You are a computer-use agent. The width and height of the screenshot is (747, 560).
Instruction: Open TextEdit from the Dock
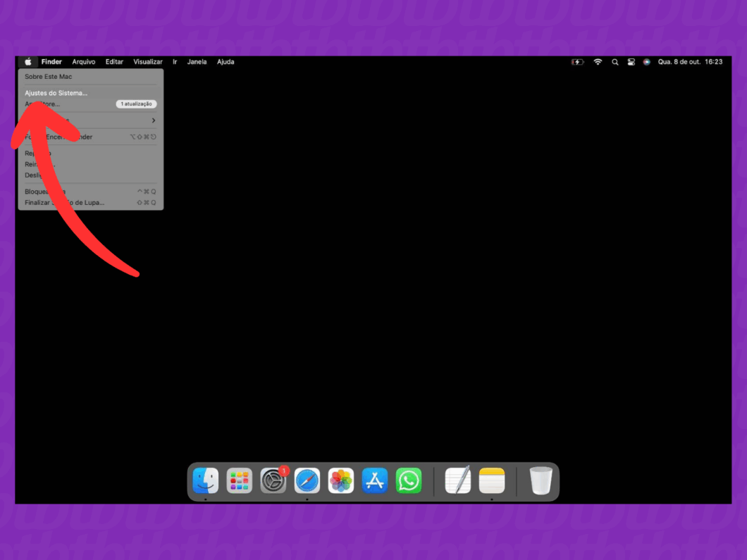[x=457, y=480]
